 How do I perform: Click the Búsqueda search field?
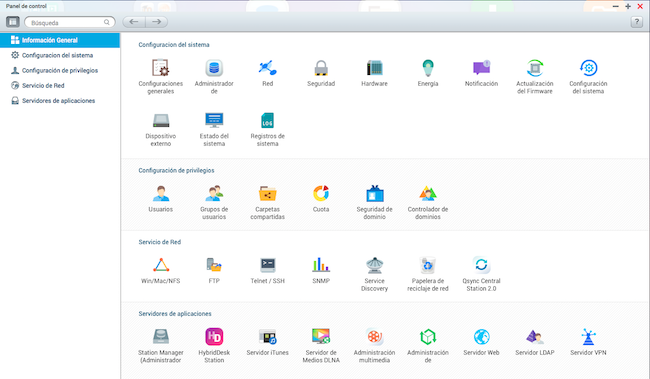click(70, 22)
